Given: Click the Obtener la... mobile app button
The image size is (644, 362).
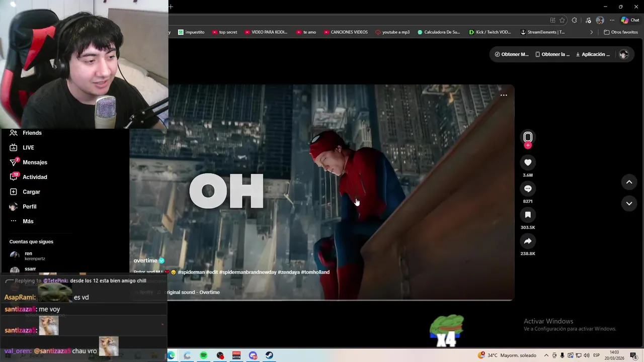Looking at the screenshot, I should [x=552, y=54].
